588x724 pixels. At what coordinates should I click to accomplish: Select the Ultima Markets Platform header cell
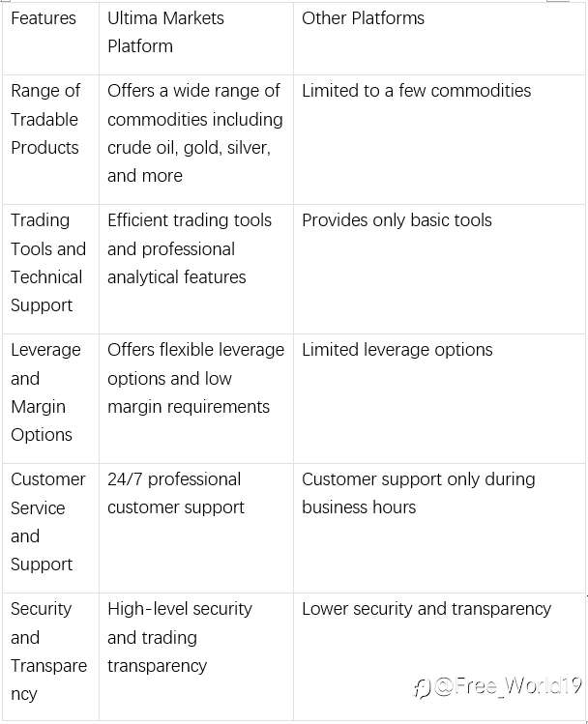[x=196, y=39]
